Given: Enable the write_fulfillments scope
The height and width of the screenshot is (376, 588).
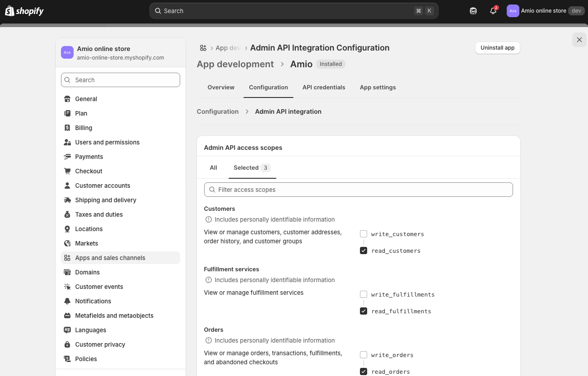Looking at the screenshot, I should [364, 294].
